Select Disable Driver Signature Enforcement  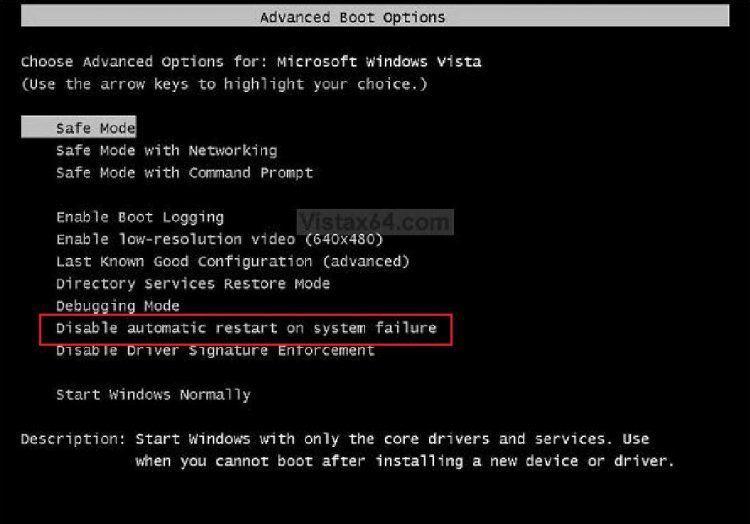tap(215, 350)
